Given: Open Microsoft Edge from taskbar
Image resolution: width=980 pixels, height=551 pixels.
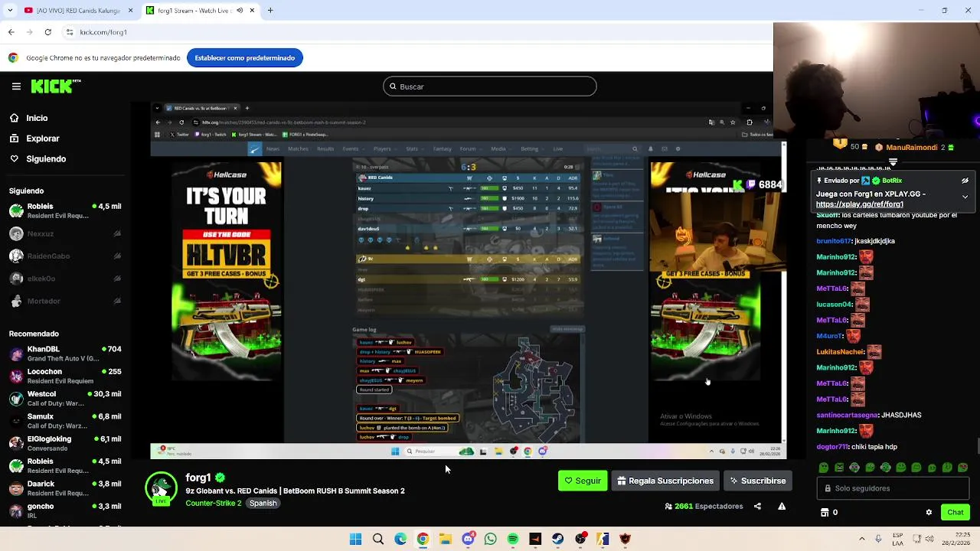Looking at the screenshot, I should click(400, 540).
